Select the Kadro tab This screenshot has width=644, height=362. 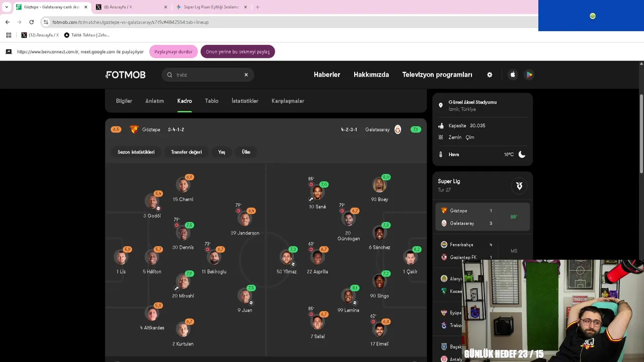tap(185, 101)
